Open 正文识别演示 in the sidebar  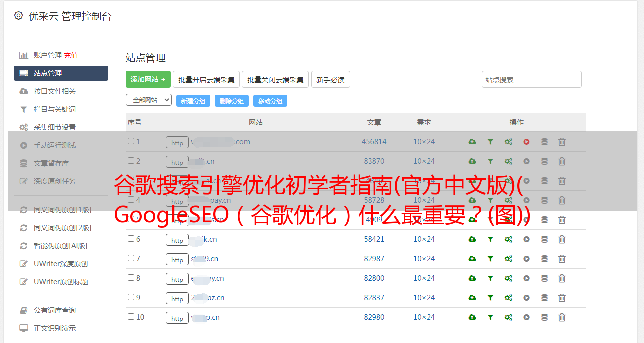point(55,328)
